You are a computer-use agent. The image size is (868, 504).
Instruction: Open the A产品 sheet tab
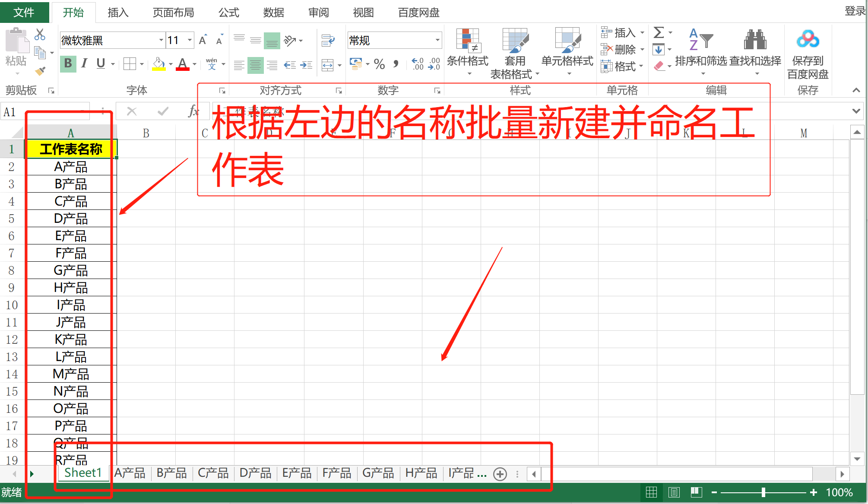pos(130,473)
